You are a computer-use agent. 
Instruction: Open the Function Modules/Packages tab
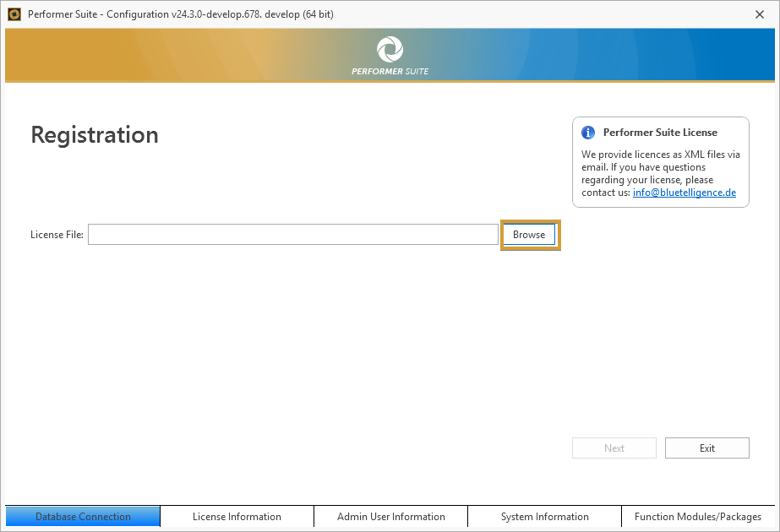tap(698, 517)
